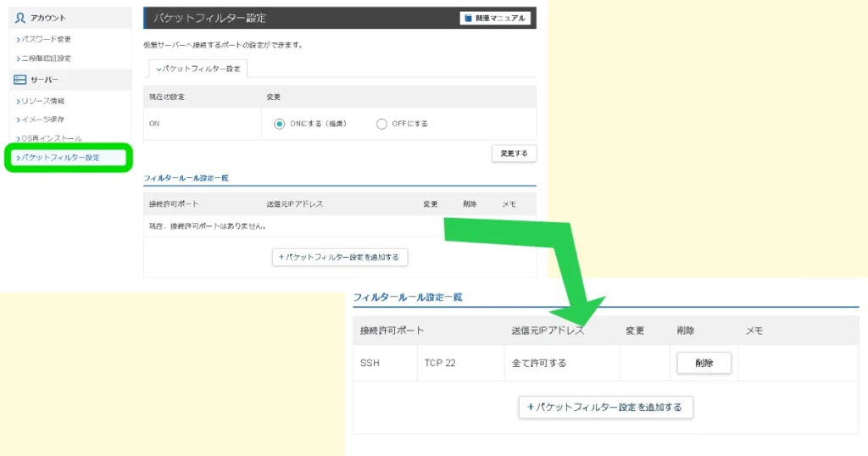Image resolution: width=868 pixels, height=456 pixels.
Task: Open イメージ保存 in the sidebar
Action: [x=41, y=119]
